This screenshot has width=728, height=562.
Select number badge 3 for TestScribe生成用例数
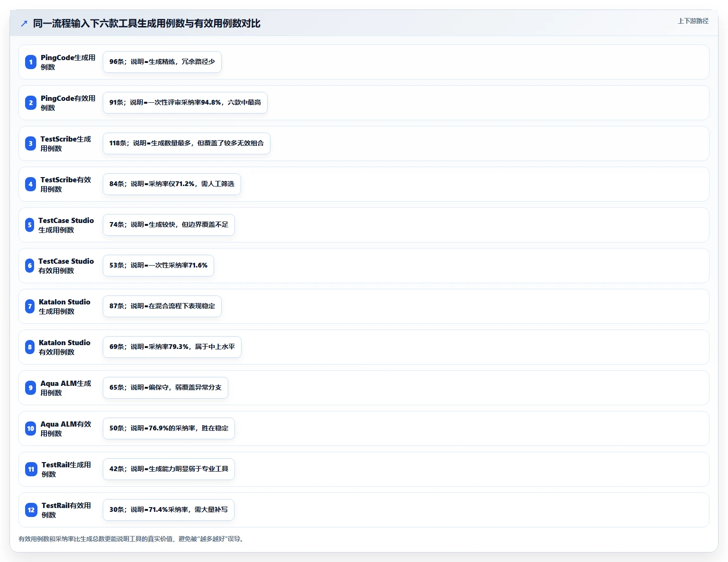pos(31,143)
